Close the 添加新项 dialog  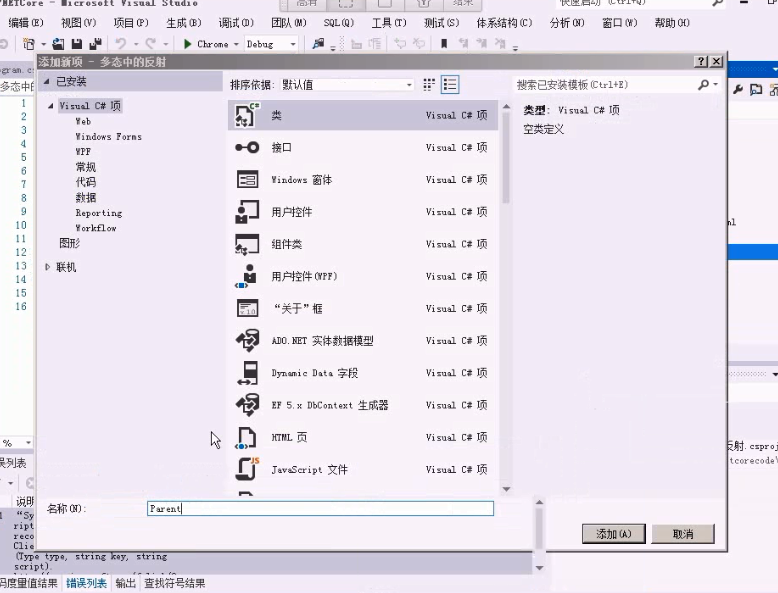pyautogui.click(x=716, y=62)
